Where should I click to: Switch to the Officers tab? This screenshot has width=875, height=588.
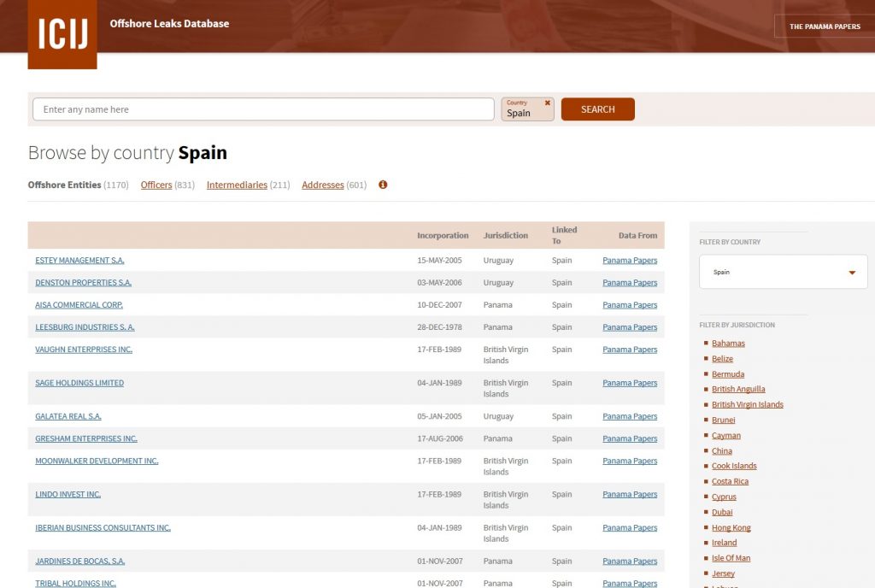pos(156,185)
